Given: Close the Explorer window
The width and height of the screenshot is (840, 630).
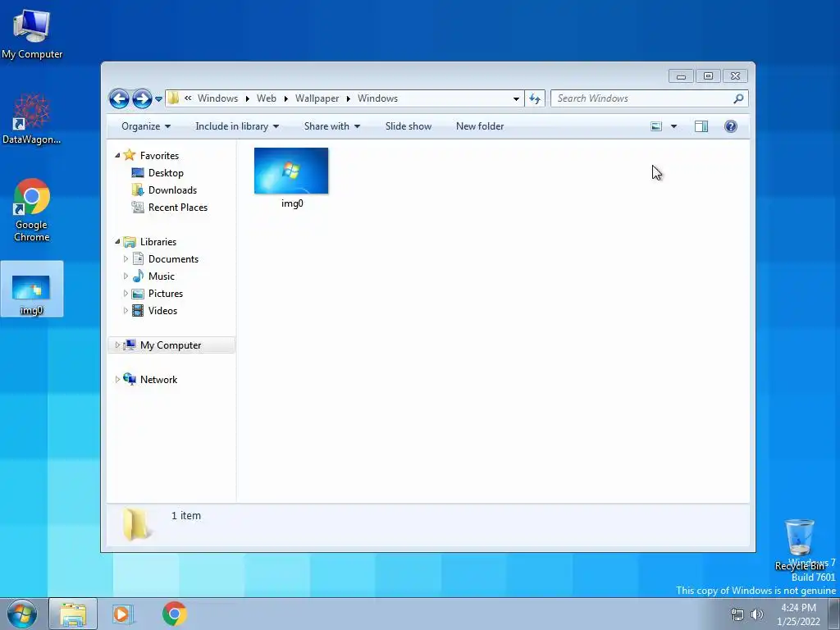Looking at the screenshot, I should 735,76.
